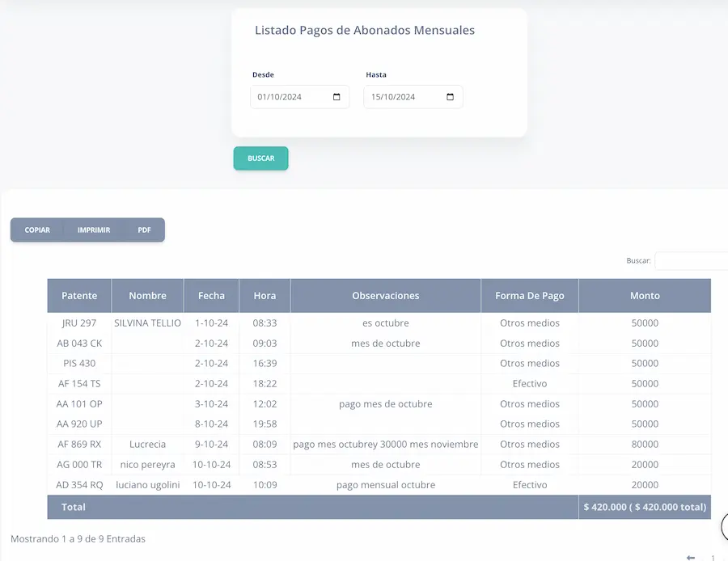Sort by the Monto column header
Viewport: 728px width, 561px height.
coord(645,296)
